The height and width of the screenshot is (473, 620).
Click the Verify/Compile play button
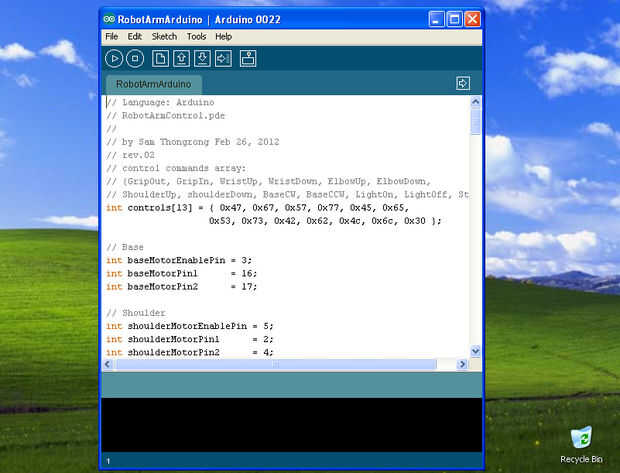pos(114,59)
